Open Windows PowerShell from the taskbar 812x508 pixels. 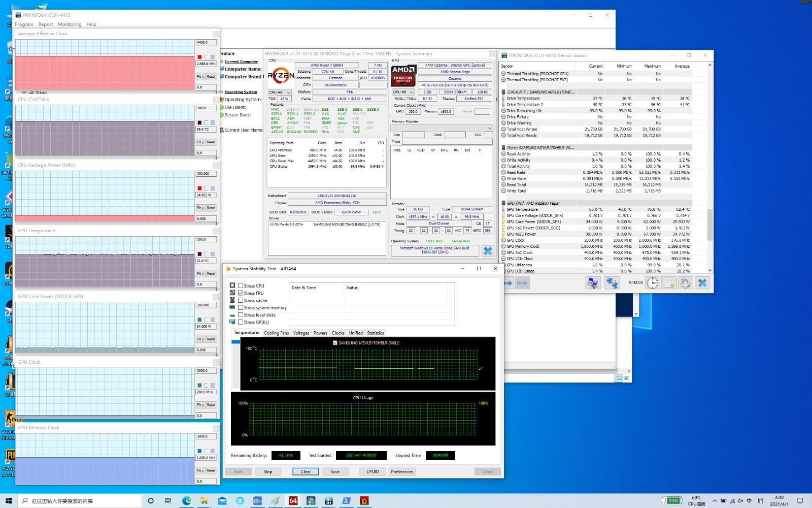pos(347,501)
